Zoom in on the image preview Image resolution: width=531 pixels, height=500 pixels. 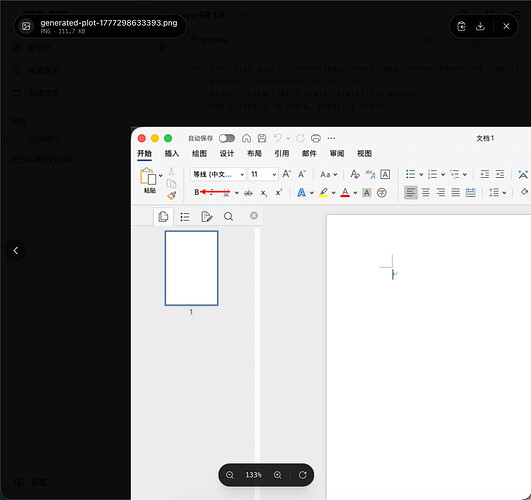(277, 475)
